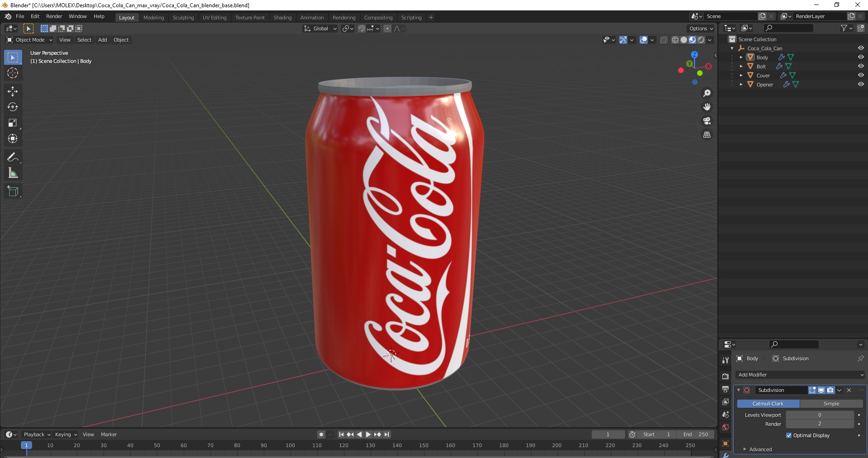This screenshot has height=458, width=868.
Task: Switch to rendered viewport shading
Action: click(701, 40)
